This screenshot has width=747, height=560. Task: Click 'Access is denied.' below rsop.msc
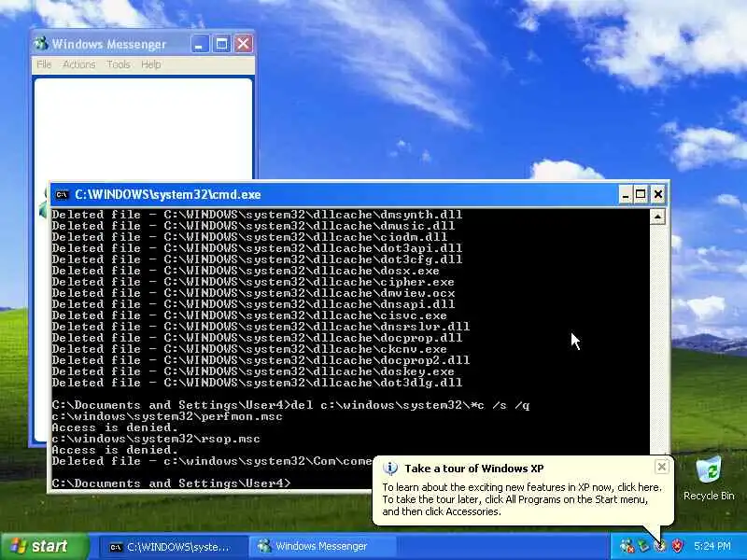[x=115, y=450]
